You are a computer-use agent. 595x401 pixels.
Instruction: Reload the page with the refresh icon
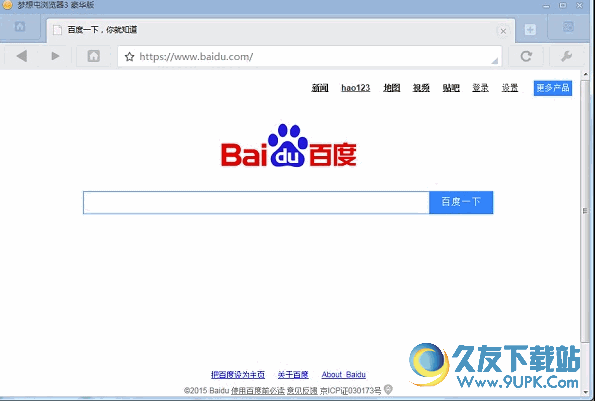click(x=526, y=56)
